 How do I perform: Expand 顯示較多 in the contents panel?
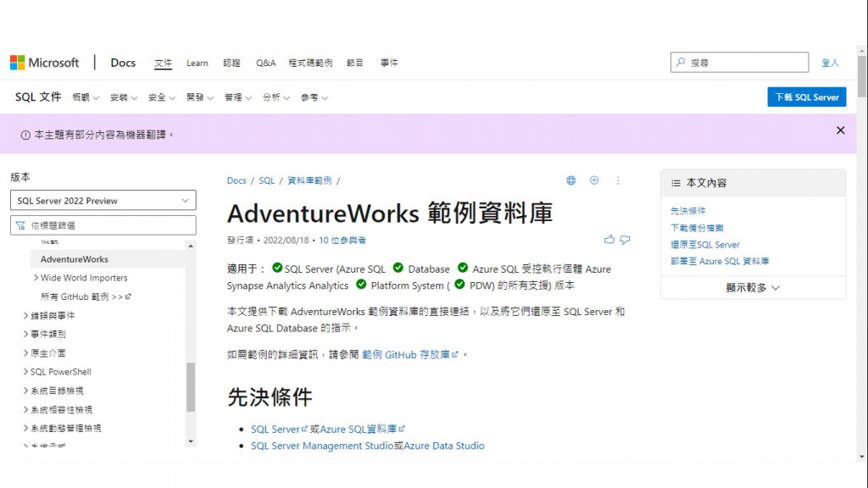[x=753, y=288]
